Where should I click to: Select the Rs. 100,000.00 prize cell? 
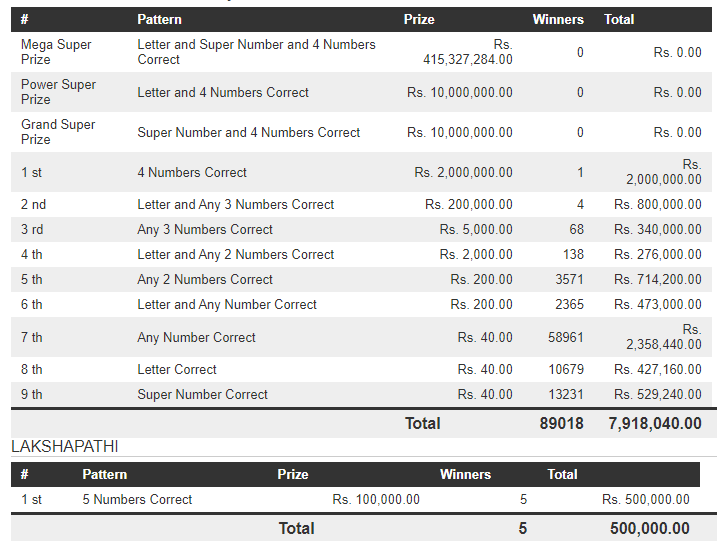(376, 499)
